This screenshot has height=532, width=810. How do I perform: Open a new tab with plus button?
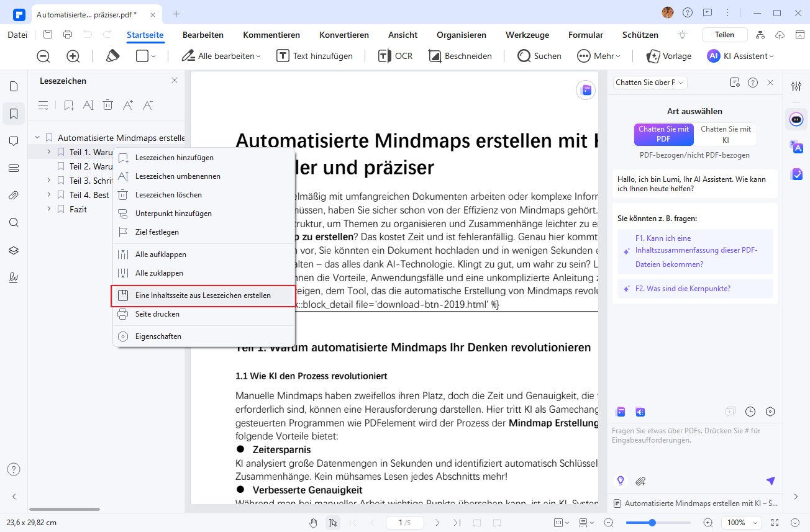coord(176,13)
